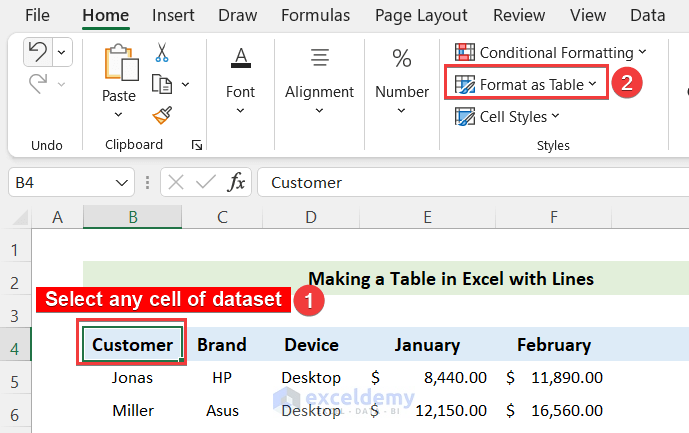This screenshot has width=689, height=433.
Task: Open the Format as Table dropdown
Action: 529,85
